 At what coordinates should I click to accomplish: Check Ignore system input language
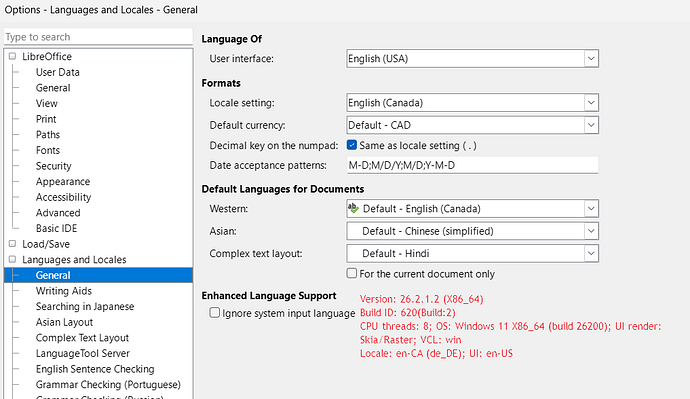pyautogui.click(x=214, y=313)
